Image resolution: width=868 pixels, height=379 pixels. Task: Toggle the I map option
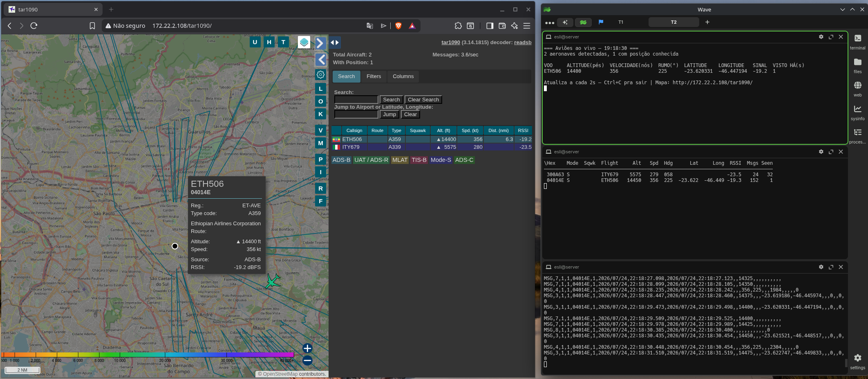321,172
